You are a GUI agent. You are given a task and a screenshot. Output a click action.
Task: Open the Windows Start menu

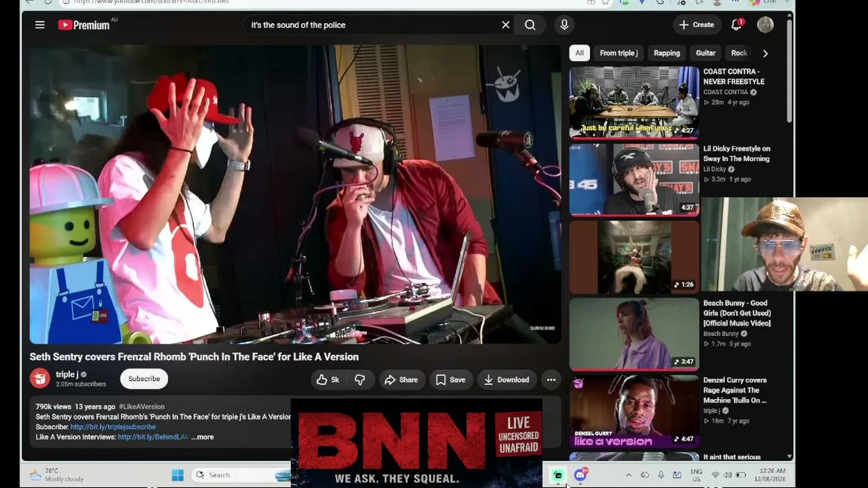click(178, 475)
